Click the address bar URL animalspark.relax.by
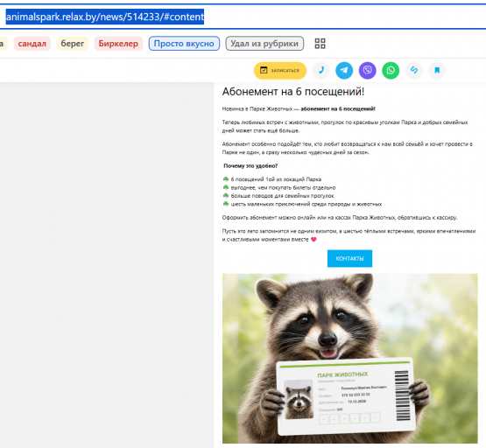Screen dimensions: 486x448 (105, 17)
